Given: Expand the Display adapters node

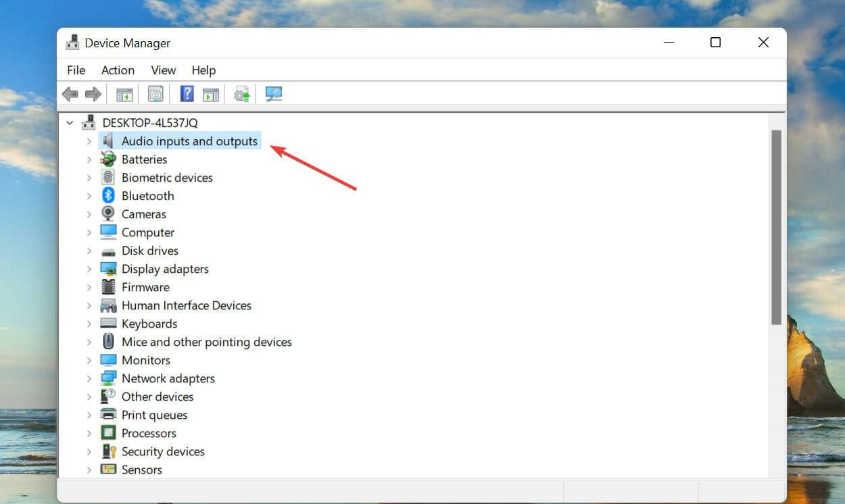Looking at the screenshot, I should click(x=89, y=269).
